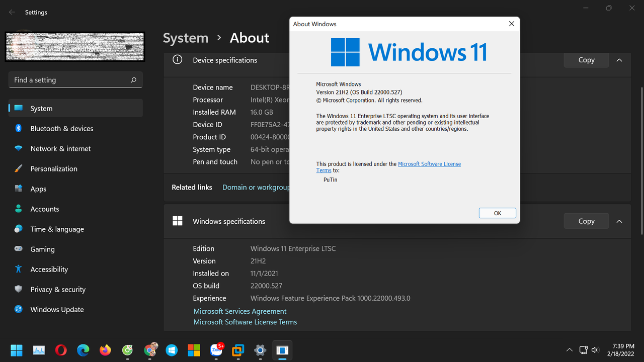
Task: Click edition value Windows 11 Enterprise LTSC
Action: pyautogui.click(x=293, y=248)
